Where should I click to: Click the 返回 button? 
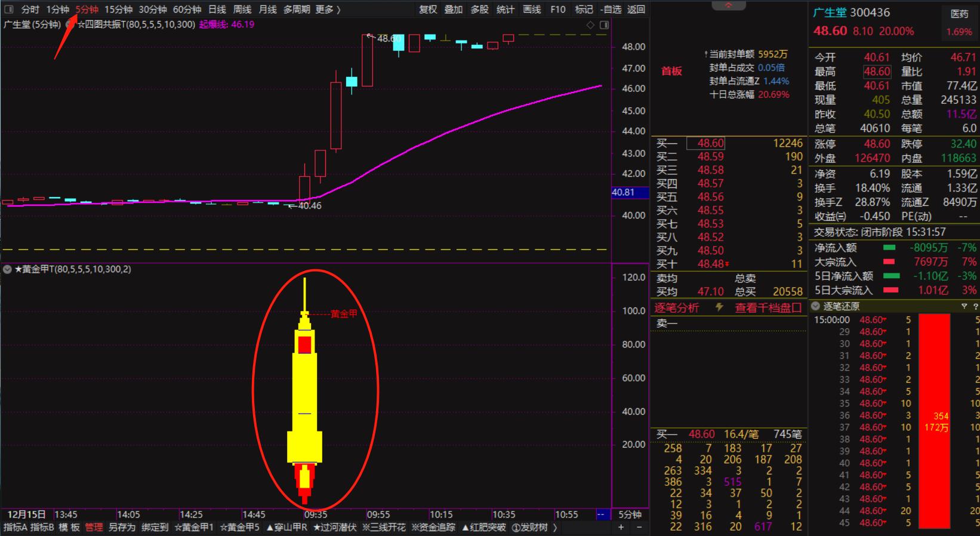(x=636, y=10)
